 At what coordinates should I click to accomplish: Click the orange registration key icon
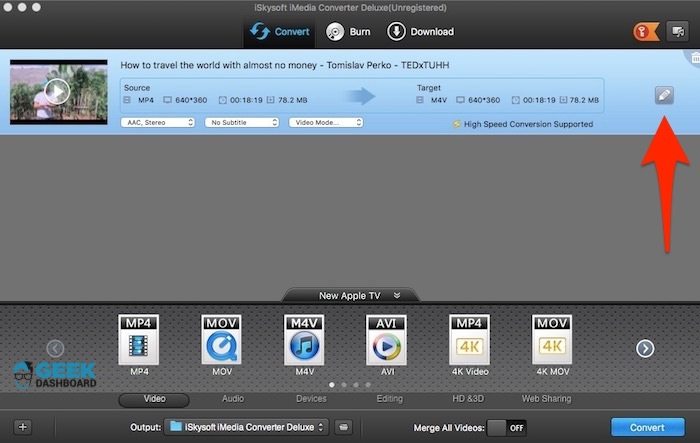(646, 32)
